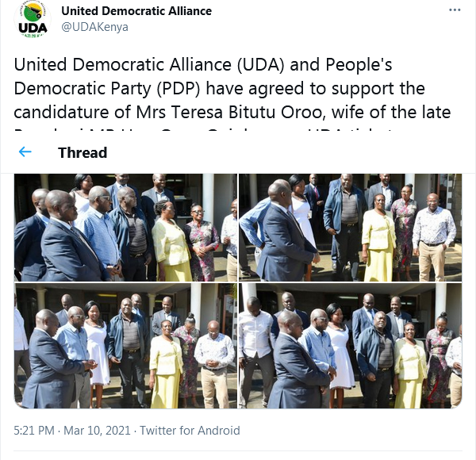Viewport: 476px width, 460px height.
Task: Click the tweet text about Teresa Bitutu Oroo
Action: 232,93
